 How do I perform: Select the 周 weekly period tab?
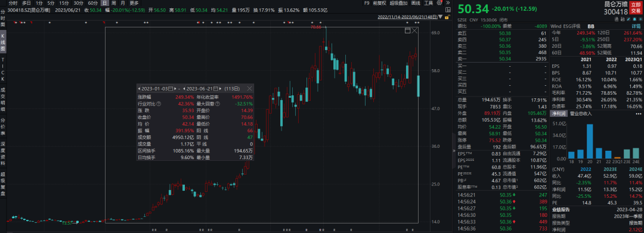(114, 3)
